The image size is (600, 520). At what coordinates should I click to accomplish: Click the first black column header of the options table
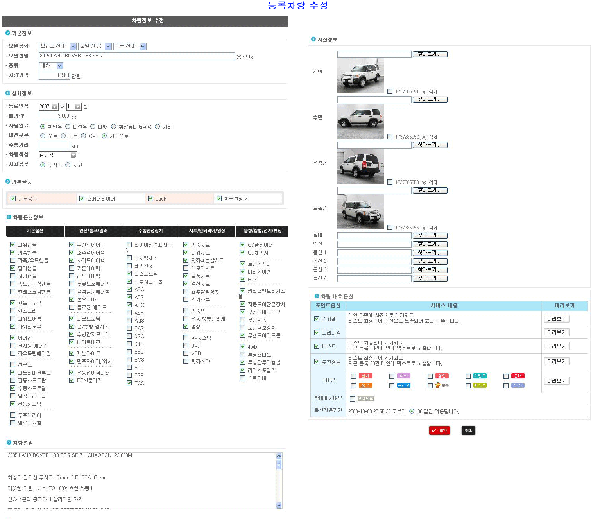click(x=35, y=229)
